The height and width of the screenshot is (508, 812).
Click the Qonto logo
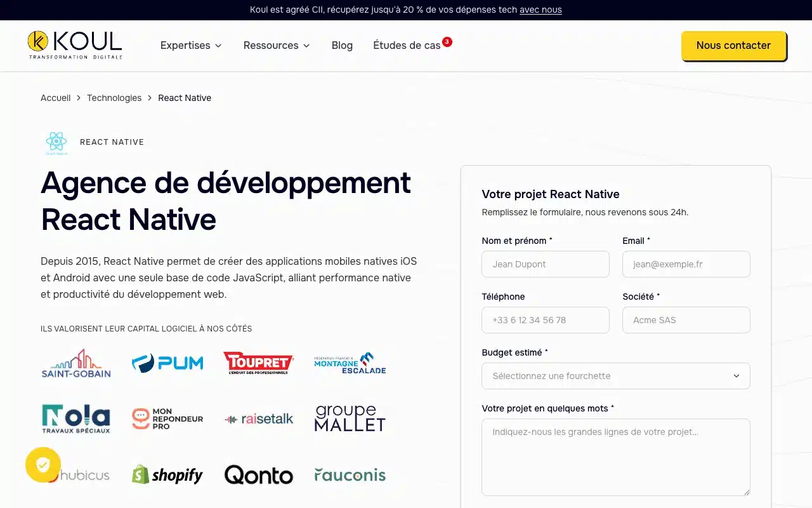[259, 475]
